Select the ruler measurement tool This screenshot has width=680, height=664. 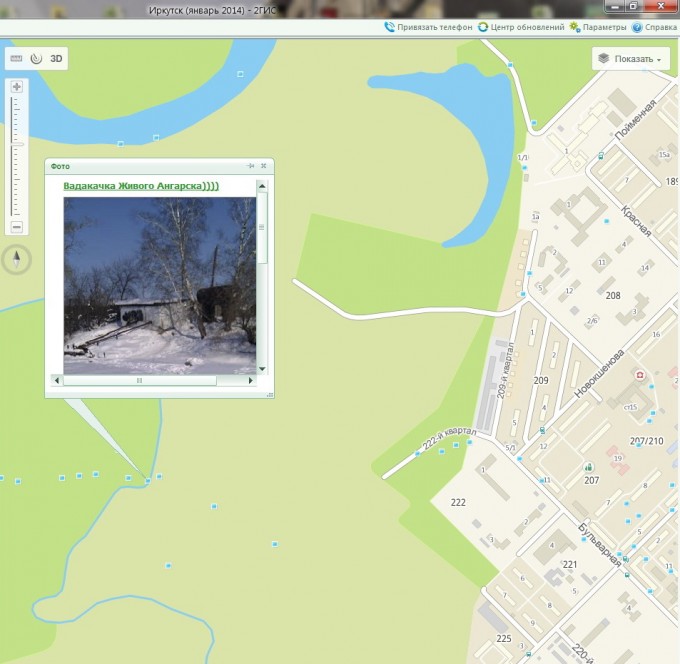tap(16, 59)
